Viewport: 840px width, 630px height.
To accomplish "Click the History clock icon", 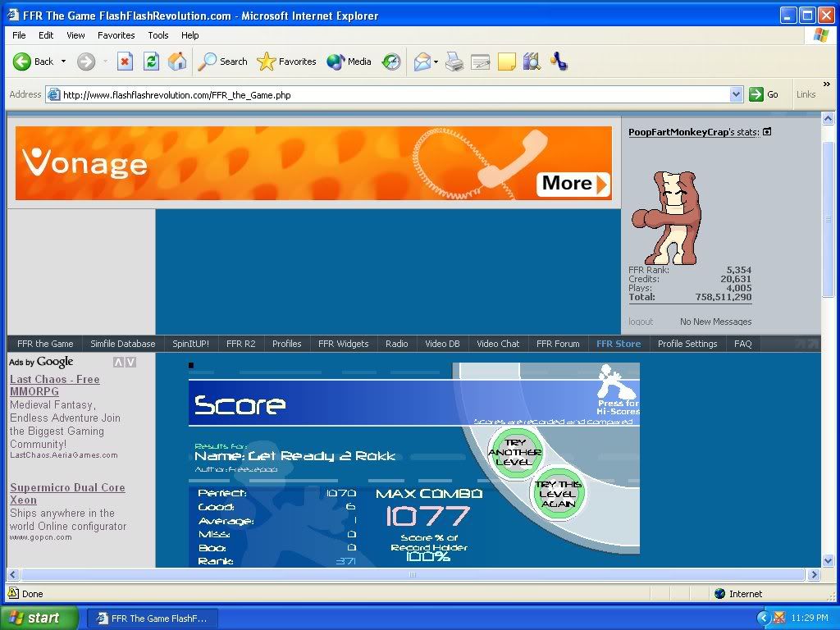I will click(x=392, y=62).
